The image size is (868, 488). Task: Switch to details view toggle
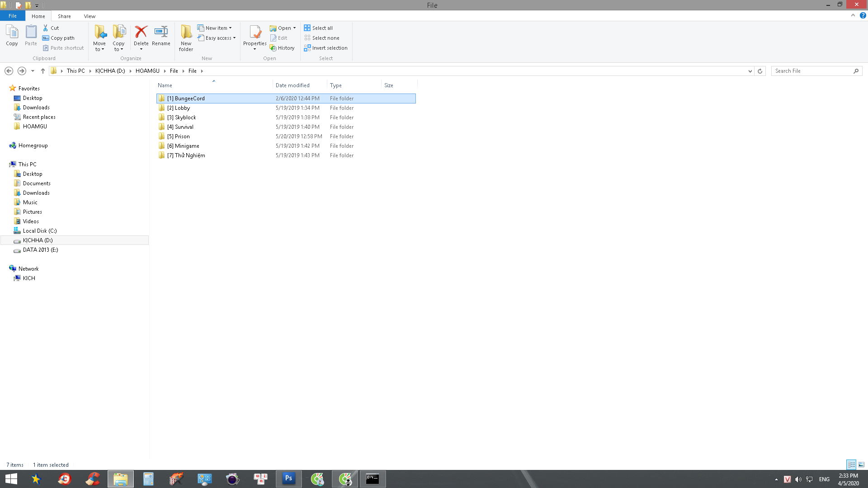pos(851,465)
